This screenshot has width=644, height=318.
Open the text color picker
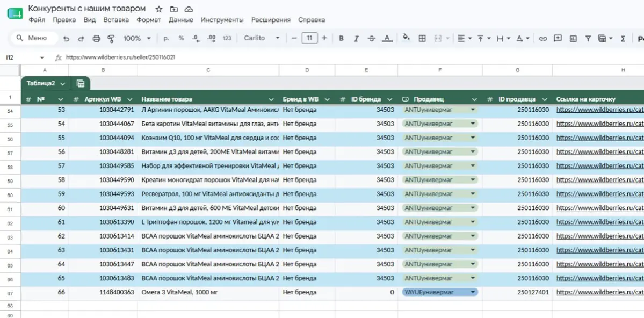coord(387,38)
